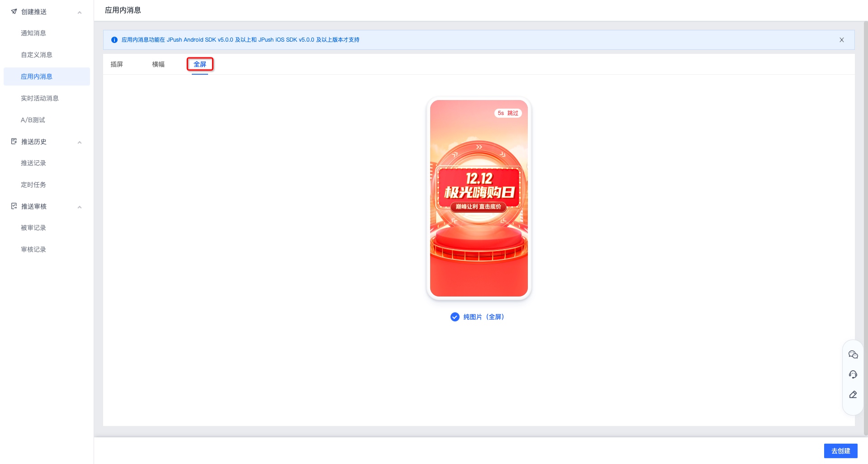
Task: Collapse the 创建推送 menu section
Action: [80, 12]
